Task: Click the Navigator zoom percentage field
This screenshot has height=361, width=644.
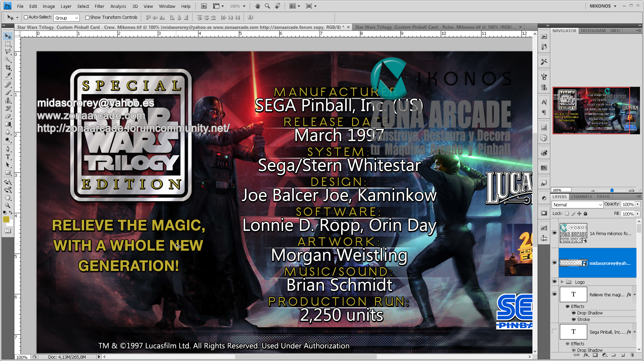Action: coord(561,190)
